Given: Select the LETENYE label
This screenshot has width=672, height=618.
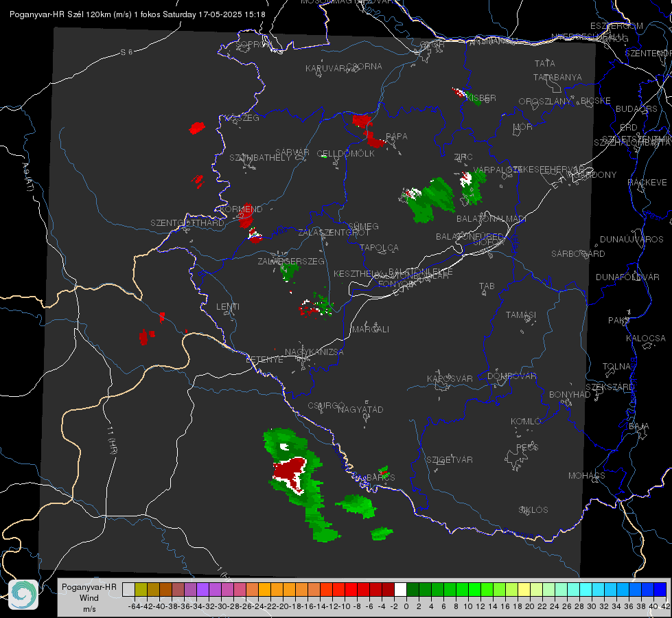Looking at the screenshot, I should [264, 360].
